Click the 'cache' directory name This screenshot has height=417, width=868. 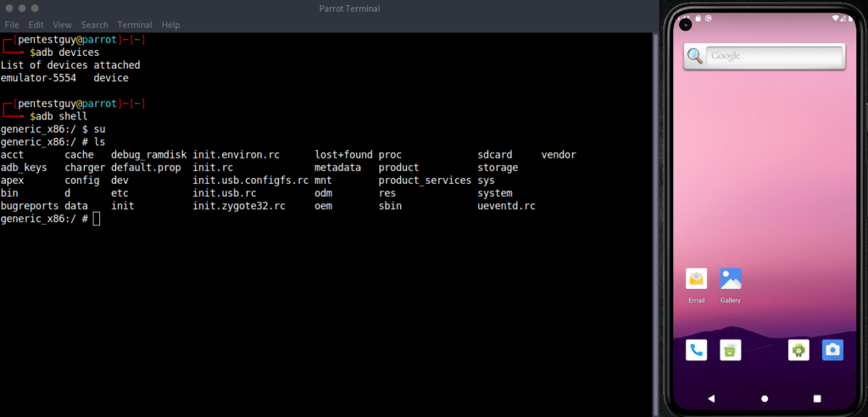[79, 155]
